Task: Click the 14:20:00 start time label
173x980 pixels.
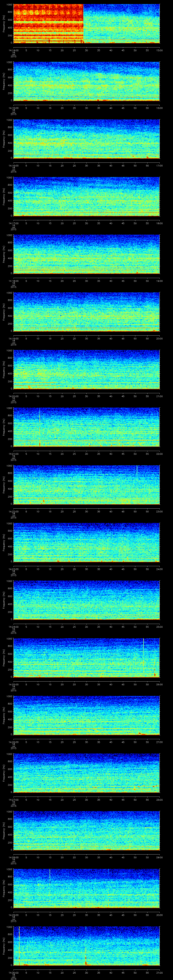Action: coord(13,396)
